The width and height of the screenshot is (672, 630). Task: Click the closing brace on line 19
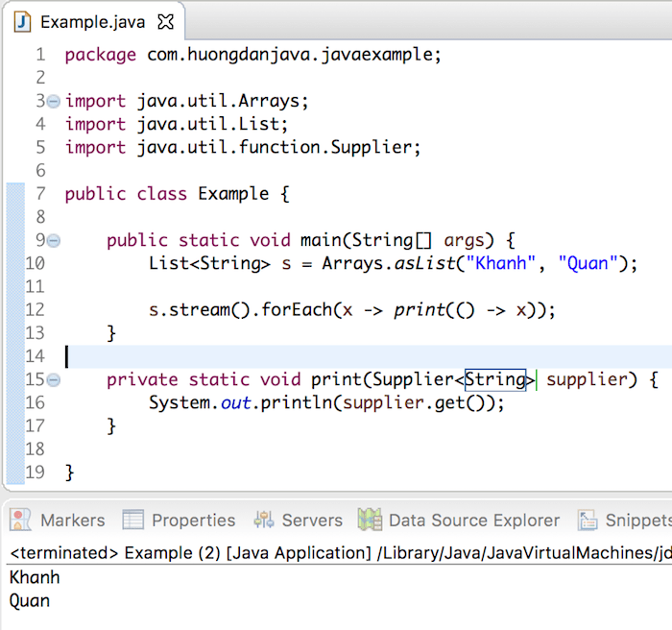coord(70,472)
